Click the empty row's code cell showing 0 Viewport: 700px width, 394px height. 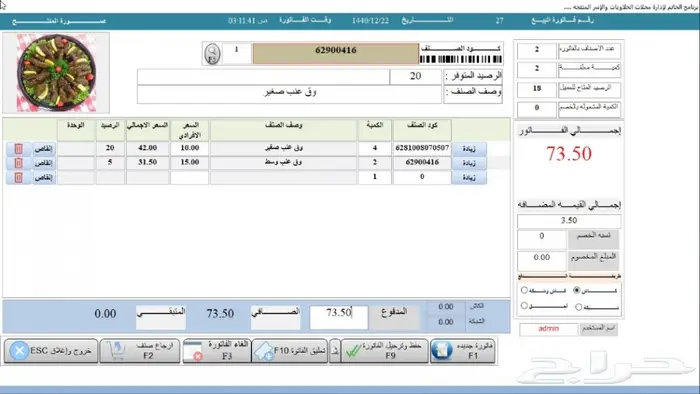click(422, 177)
